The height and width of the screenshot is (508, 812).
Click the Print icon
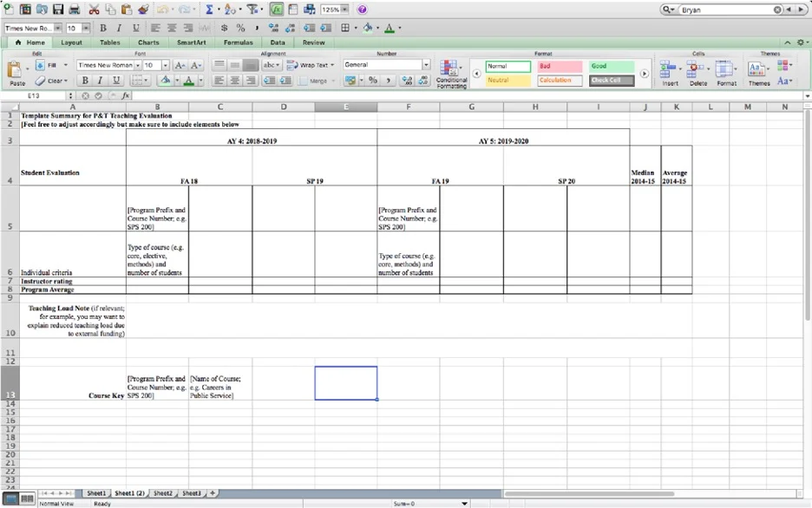point(75,10)
